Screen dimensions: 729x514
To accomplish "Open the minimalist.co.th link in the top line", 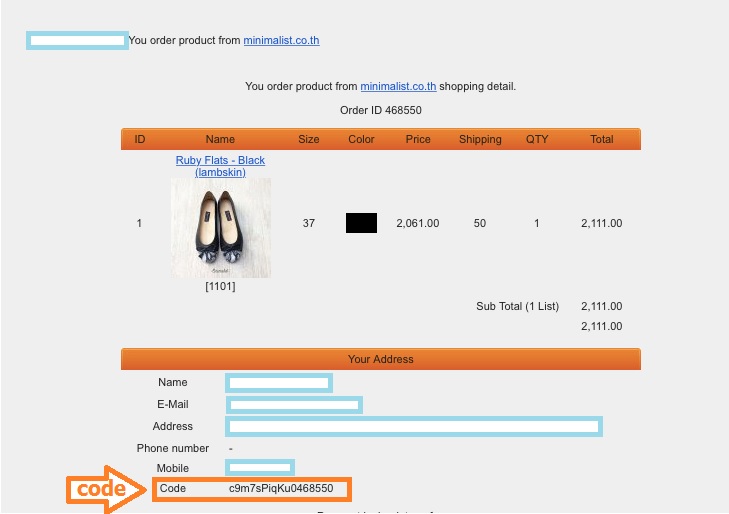I will pyautogui.click(x=281, y=41).
